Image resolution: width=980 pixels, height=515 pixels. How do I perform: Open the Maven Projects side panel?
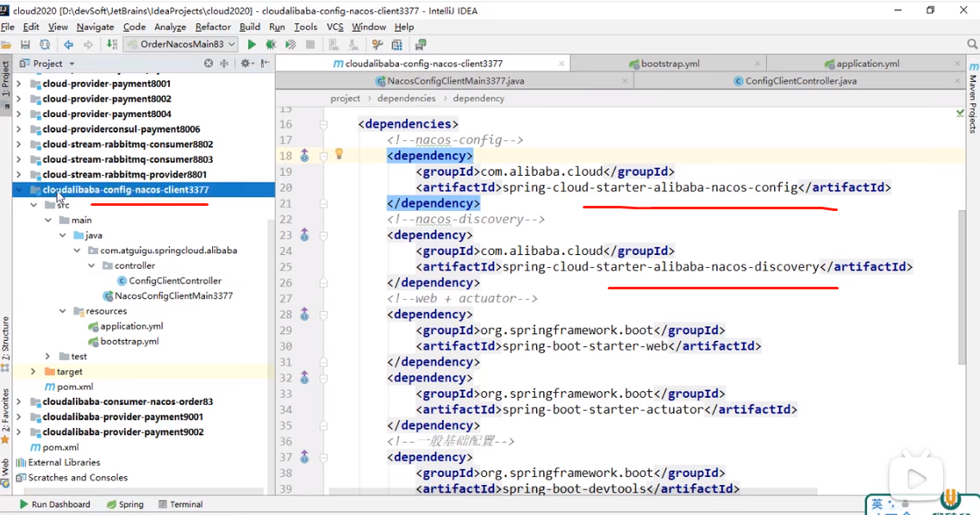click(x=973, y=98)
